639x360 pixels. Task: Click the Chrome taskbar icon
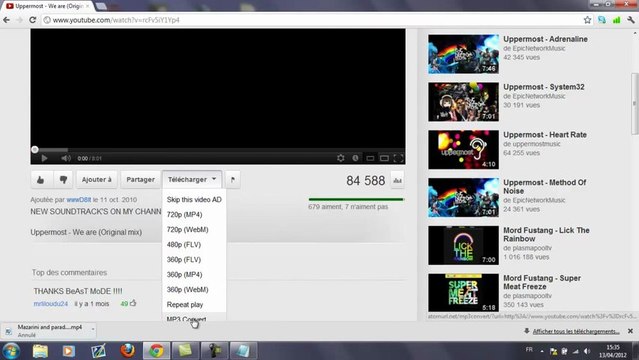click(x=156, y=351)
